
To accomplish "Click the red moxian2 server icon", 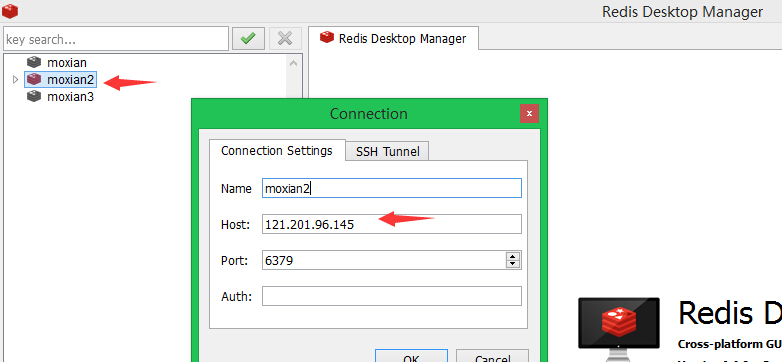I will 34,79.
